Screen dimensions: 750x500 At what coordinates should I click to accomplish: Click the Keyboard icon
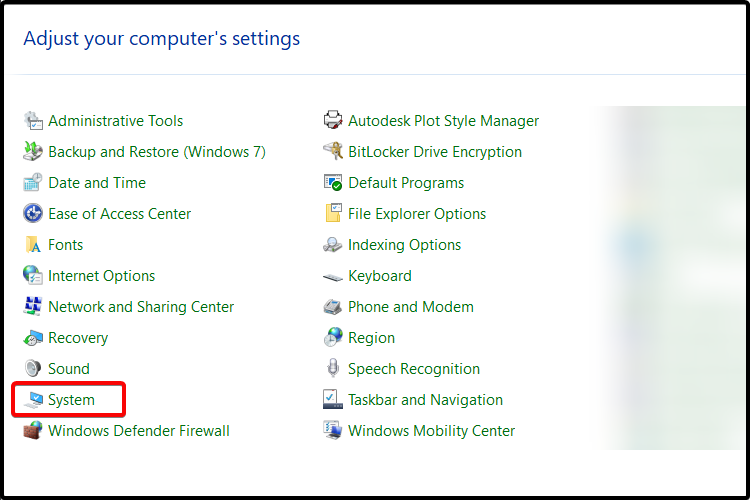(333, 277)
